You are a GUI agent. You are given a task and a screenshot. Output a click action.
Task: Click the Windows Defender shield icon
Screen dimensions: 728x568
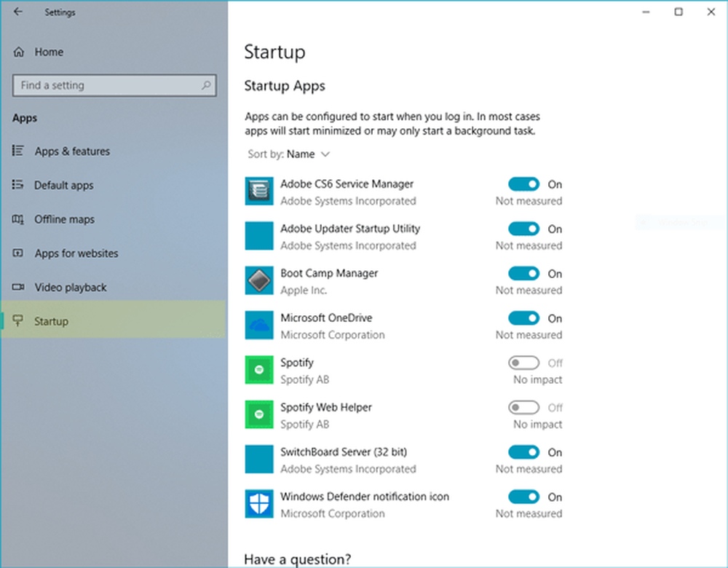[x=258, y=504]
